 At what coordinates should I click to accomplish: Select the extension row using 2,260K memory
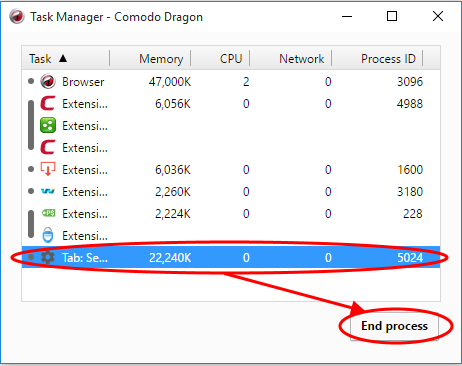coord(231,192)
